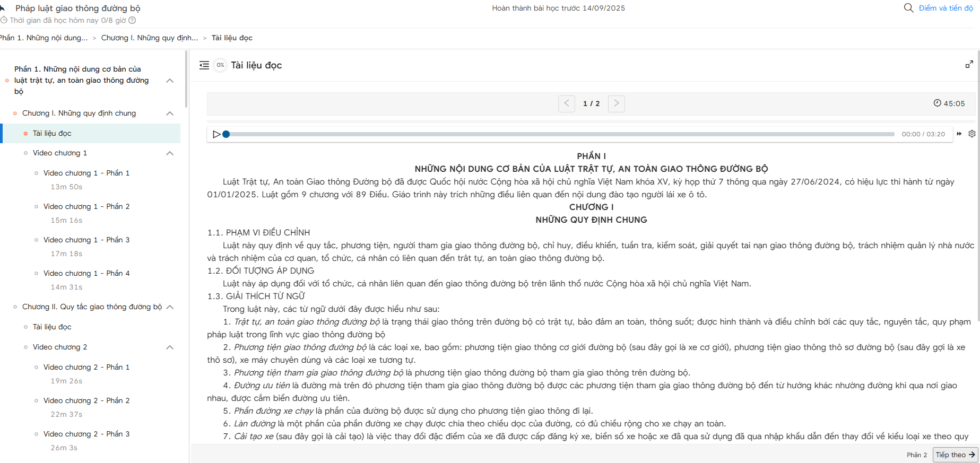980x463 pixels.
Task: Click the sidebar vertical scrollbar
Action: point(186,79)
